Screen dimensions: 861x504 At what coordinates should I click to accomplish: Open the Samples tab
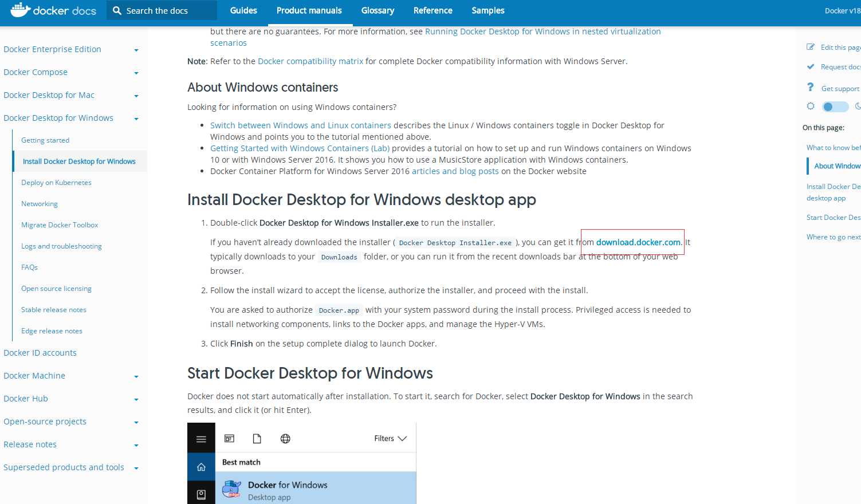(488, 10)
